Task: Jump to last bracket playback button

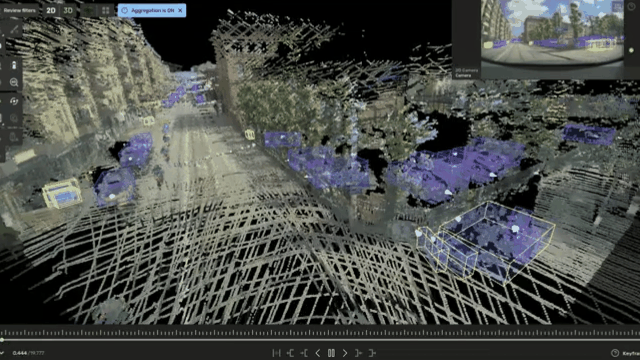Action: click(x=372, y=353)
